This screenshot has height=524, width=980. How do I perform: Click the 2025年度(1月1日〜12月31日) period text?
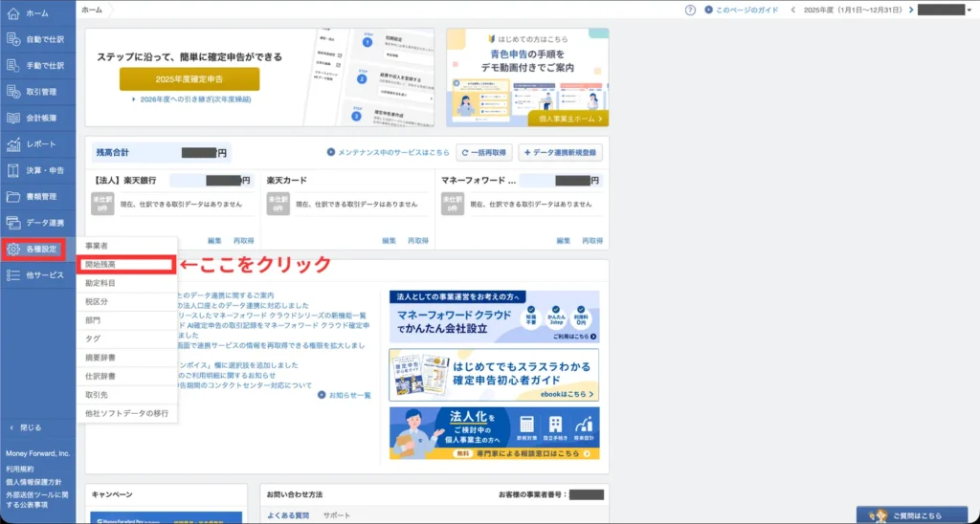point(852,10)
